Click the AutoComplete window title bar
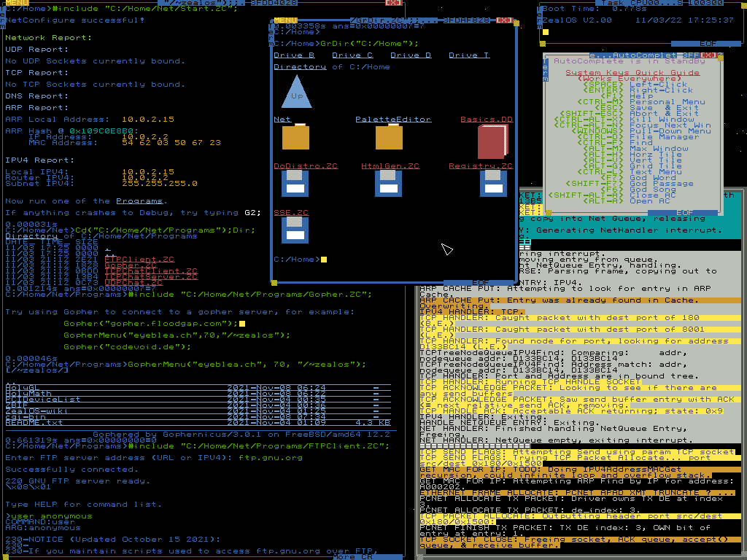 [633, 55]
